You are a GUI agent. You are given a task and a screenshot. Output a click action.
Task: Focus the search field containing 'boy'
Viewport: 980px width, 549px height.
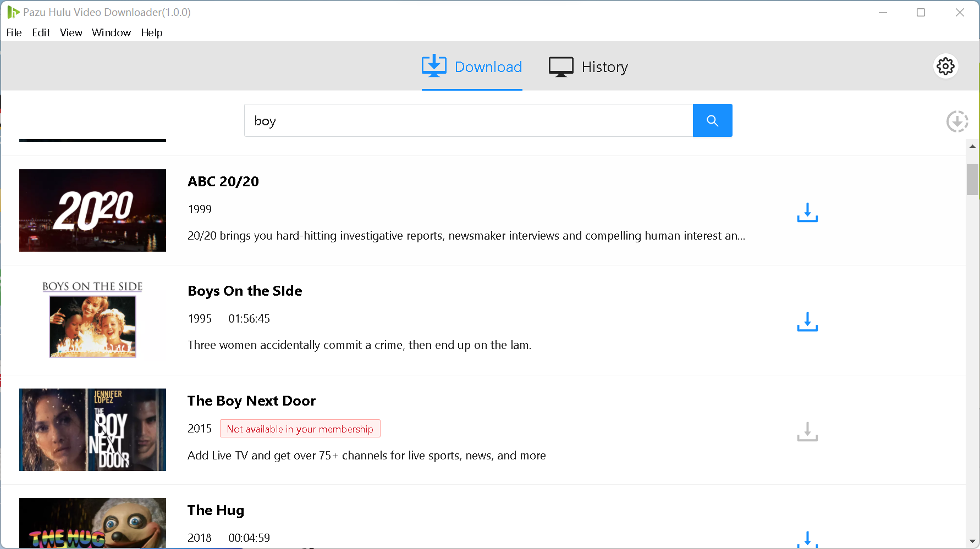tap(469, 120)
